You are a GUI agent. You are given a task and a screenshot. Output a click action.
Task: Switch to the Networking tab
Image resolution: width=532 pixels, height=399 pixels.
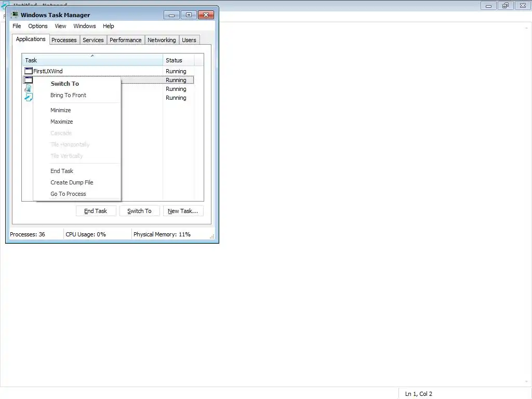click(x=162, y=40)
